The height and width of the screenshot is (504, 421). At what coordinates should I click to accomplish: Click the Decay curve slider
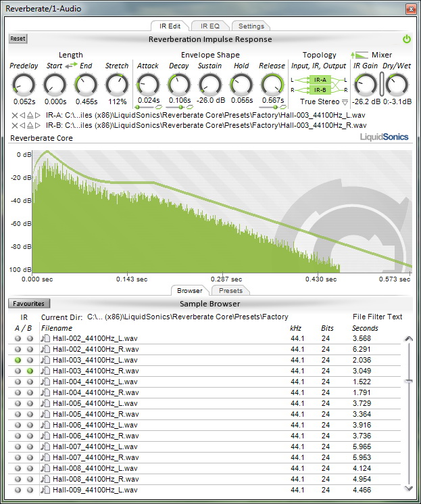point(176,107)
